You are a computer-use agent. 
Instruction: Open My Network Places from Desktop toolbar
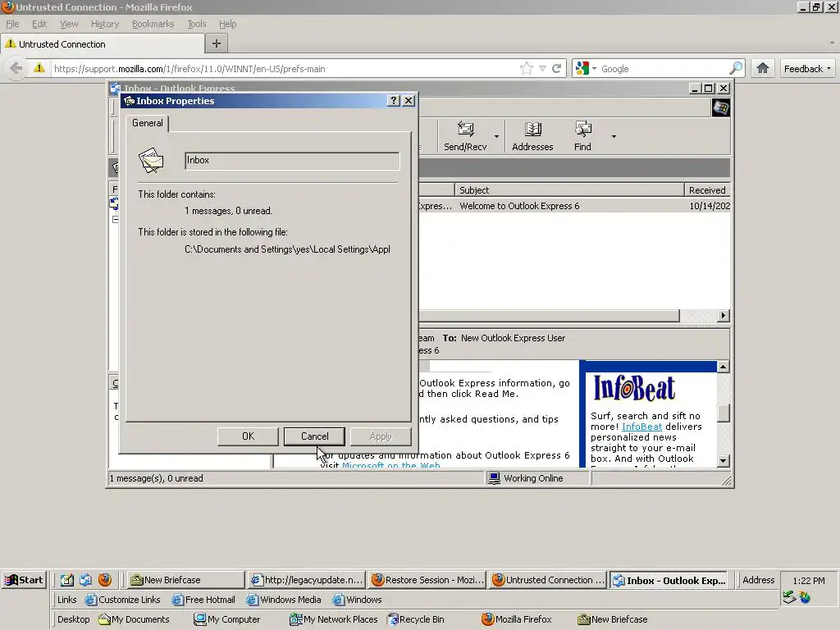[x=333, y=619]
